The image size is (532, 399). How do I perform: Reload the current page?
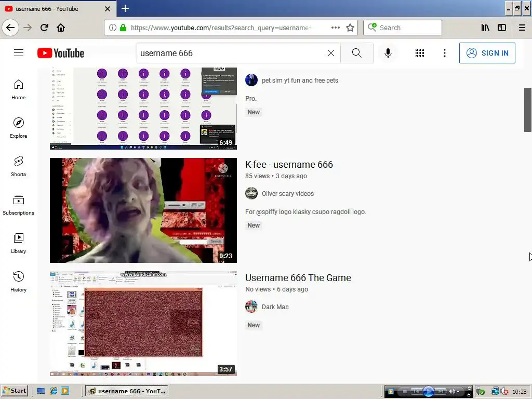44,28
